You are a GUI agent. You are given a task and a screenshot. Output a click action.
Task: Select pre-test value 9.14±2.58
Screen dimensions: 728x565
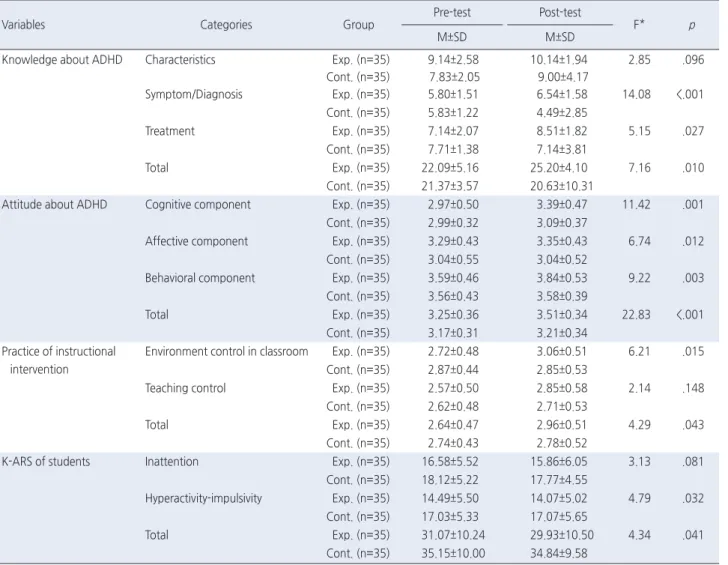pyautogui.click(x=453, y=60)
